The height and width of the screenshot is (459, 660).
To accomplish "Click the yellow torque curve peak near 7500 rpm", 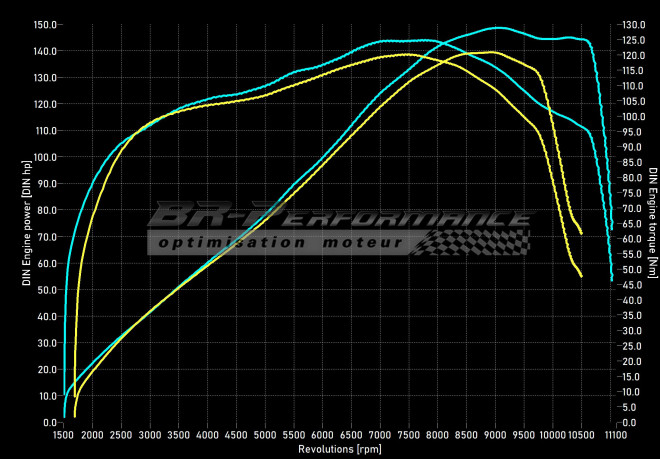I will pyautogui.click(x=405, y=54).
